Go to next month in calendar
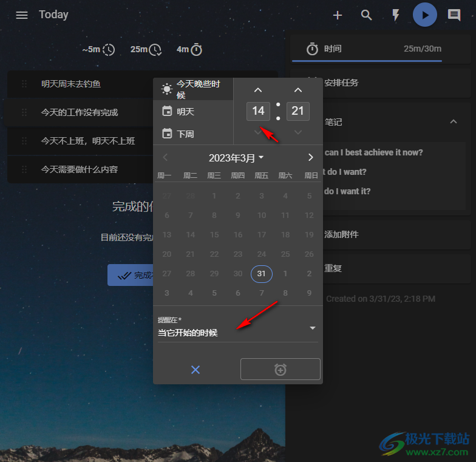The width and height of the screenshot is (476, 462). pos(310,158)
